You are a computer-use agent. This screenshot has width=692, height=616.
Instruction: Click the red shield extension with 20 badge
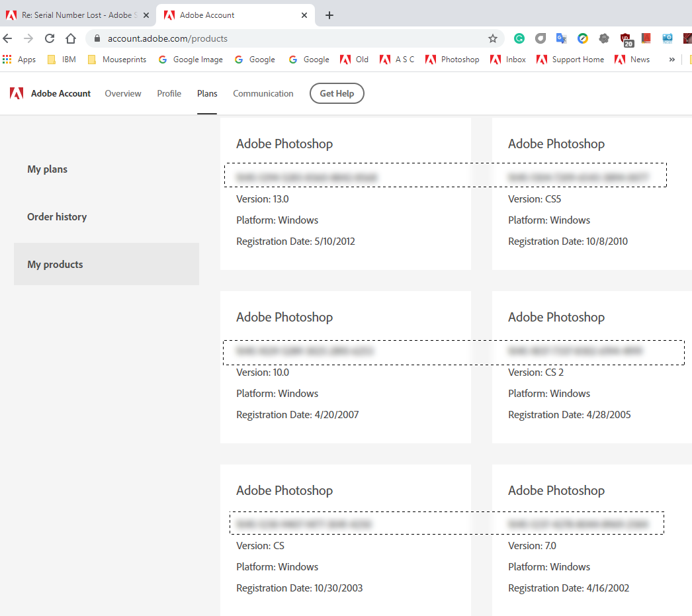(627, 38)
